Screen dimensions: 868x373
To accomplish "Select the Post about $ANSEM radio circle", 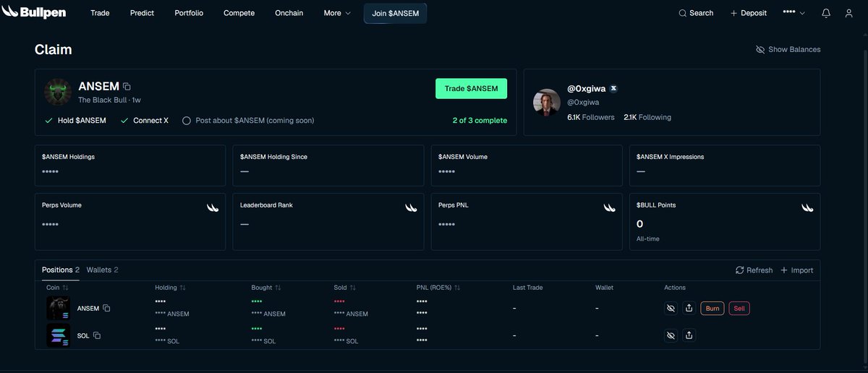I will point(187,121).
